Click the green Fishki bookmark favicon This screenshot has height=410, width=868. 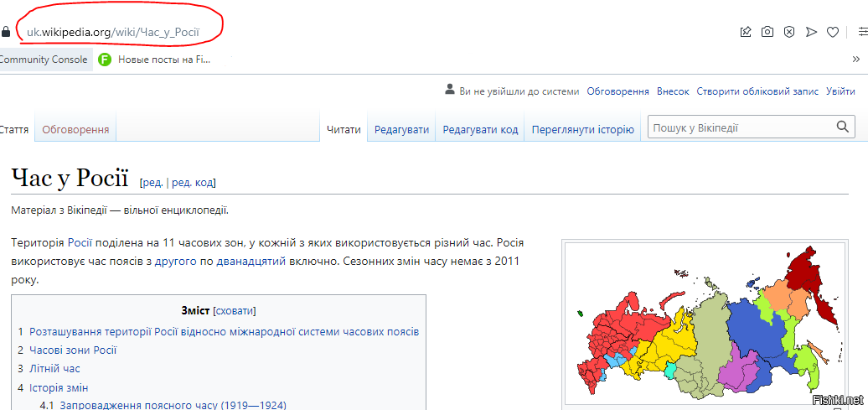[106, 60]
